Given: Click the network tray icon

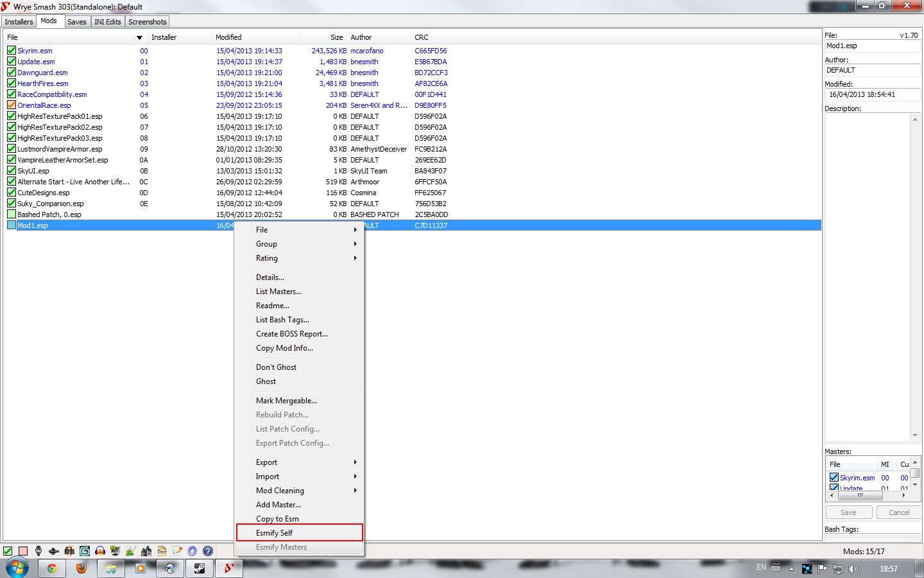Looking at the screenshot, I should tap(838, 568).
